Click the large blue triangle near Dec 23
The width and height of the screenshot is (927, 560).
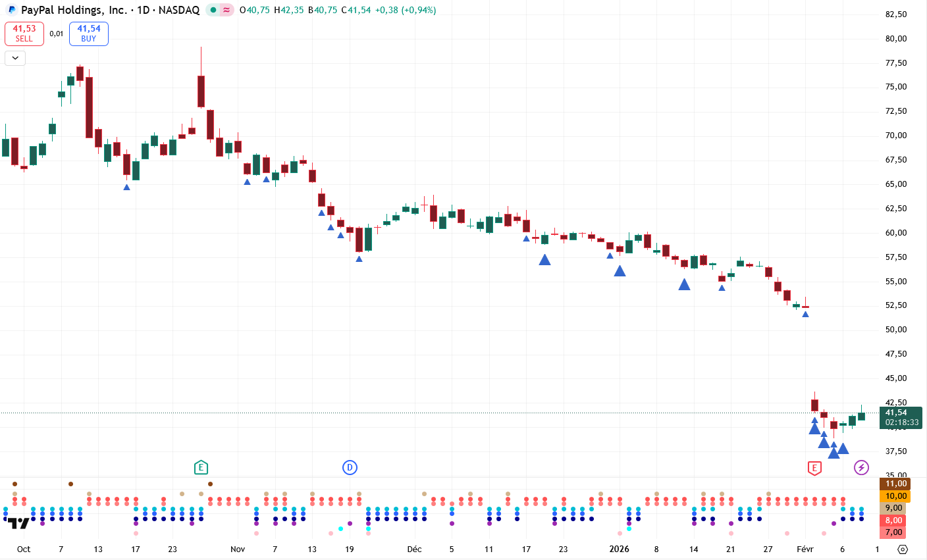[x=544, y=260]
